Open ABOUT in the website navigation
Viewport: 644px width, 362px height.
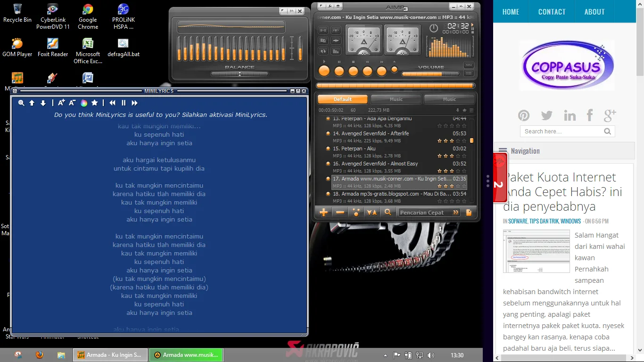coord(594,12)
